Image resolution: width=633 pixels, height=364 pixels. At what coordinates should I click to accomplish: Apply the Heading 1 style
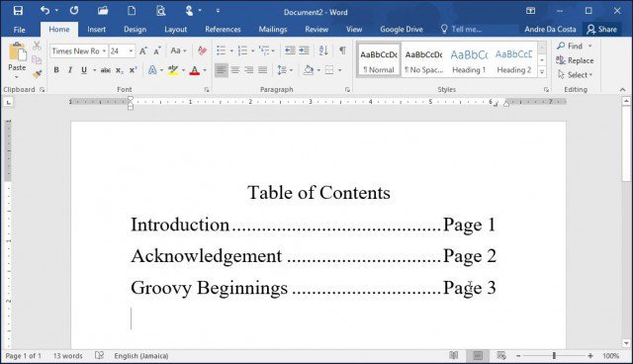coord(469,59)
